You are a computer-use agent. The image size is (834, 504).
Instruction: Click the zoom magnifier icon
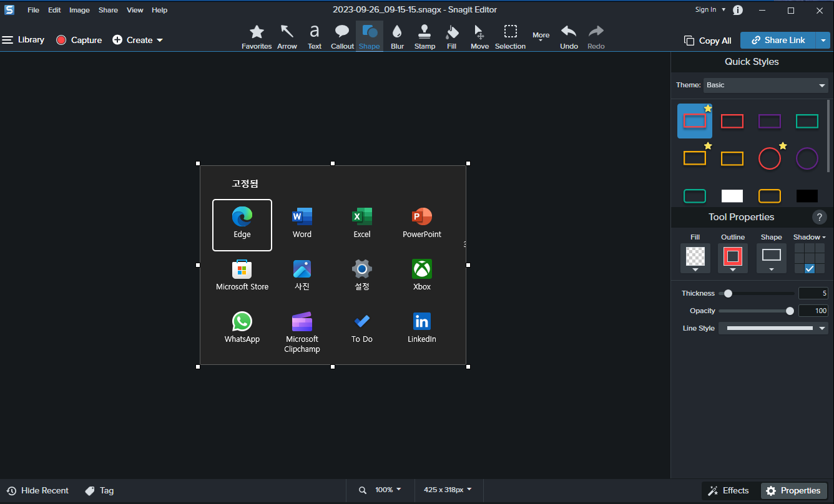(363, 490)
